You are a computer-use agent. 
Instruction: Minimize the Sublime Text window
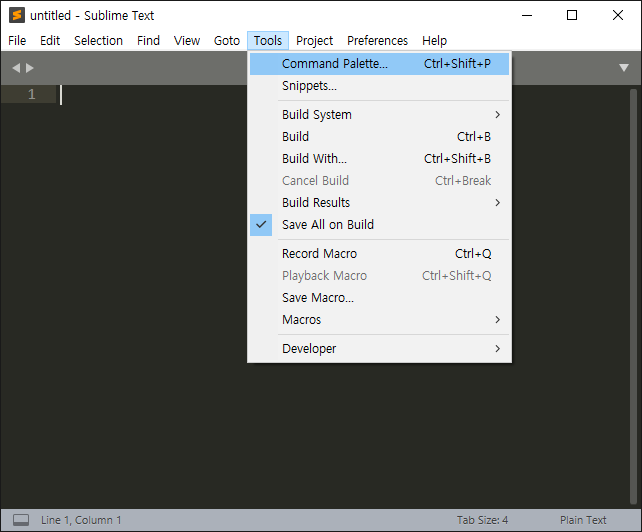coord(527,16)
